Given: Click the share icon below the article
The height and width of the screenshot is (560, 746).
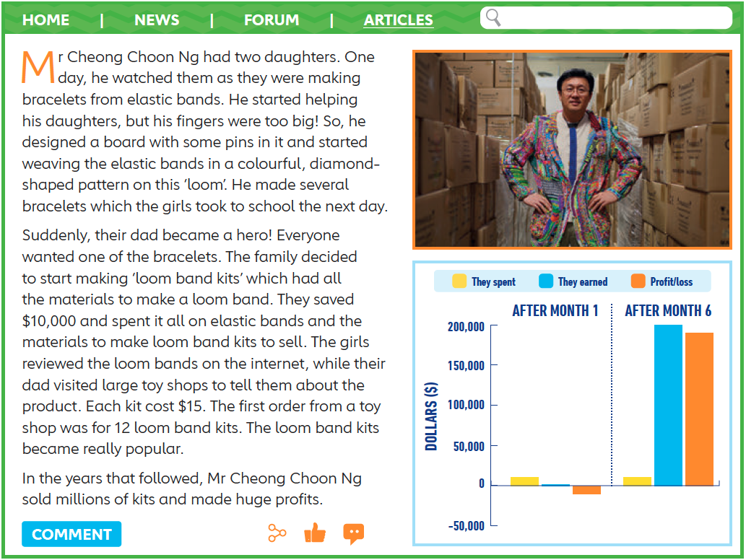Looking at the screenshot, I should [277, 534].
